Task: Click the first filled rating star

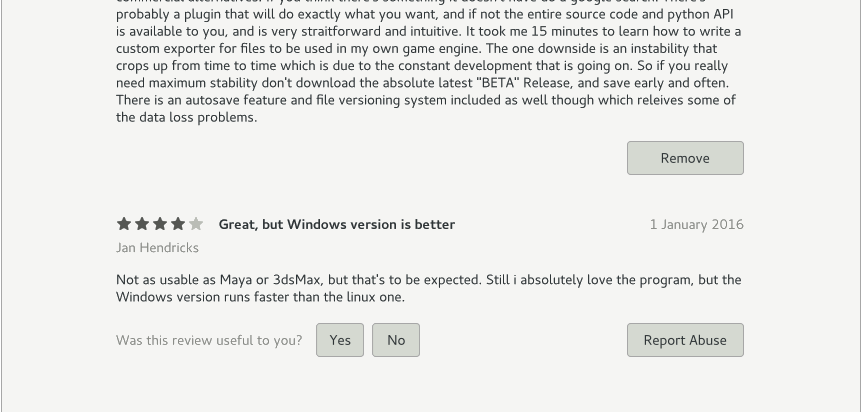Action: (x=124, y=224)
